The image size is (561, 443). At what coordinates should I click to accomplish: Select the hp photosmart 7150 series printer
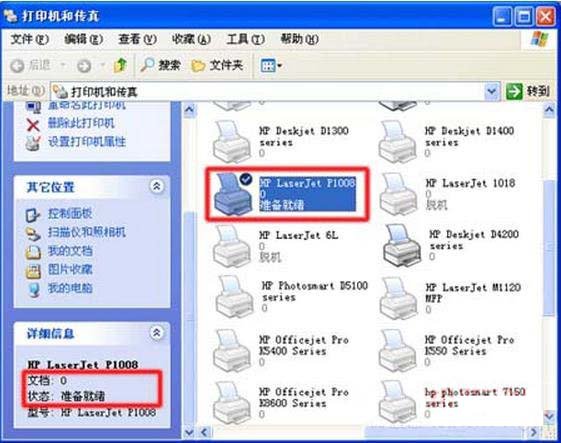coord(453,403)
